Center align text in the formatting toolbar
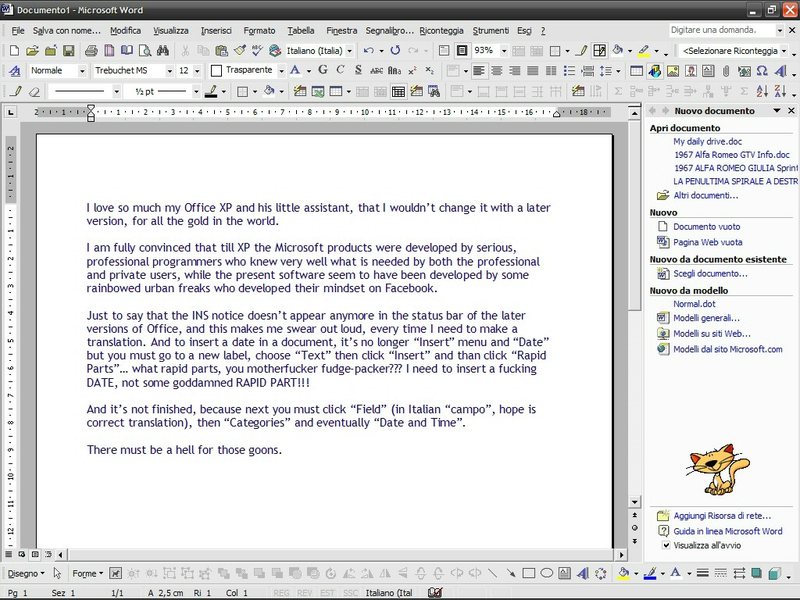 point(496,70)
